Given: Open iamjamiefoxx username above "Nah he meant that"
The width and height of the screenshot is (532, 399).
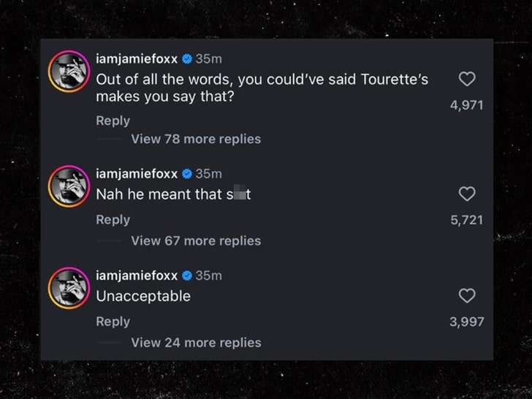Looking at the screenshot, I should (137, 173).
